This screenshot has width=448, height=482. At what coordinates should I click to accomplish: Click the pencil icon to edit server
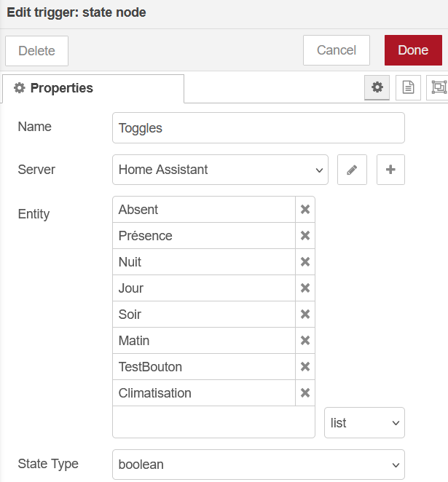tap(352, 170)
